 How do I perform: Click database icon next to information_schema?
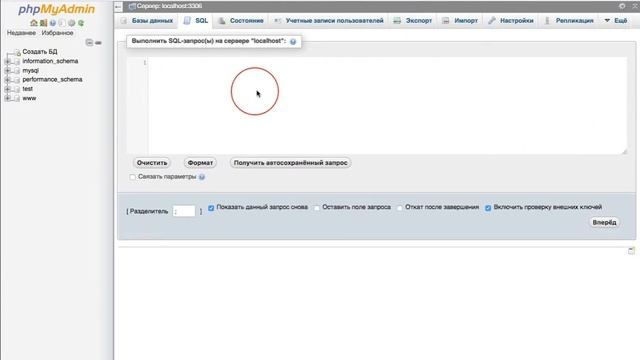(17, 61)
